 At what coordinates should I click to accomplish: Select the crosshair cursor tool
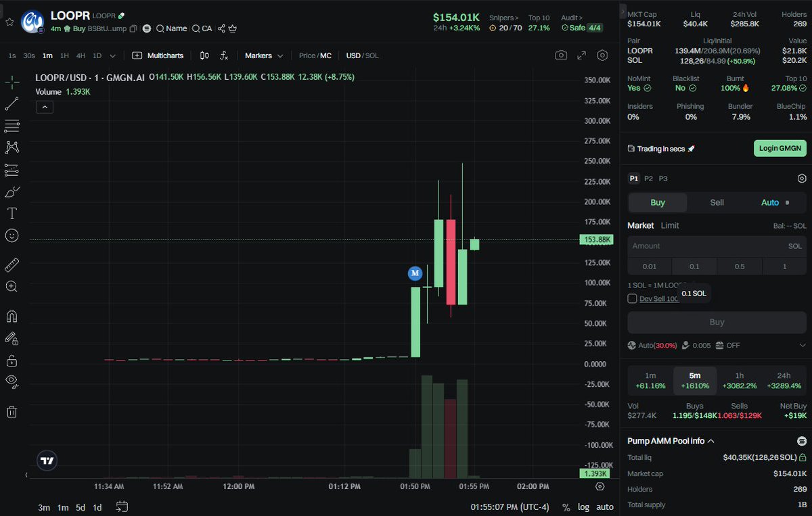point(12,83)
